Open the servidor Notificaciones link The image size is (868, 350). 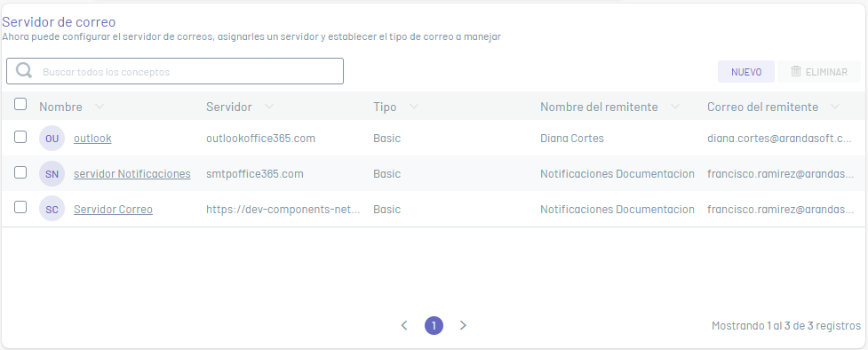[132, 174]
